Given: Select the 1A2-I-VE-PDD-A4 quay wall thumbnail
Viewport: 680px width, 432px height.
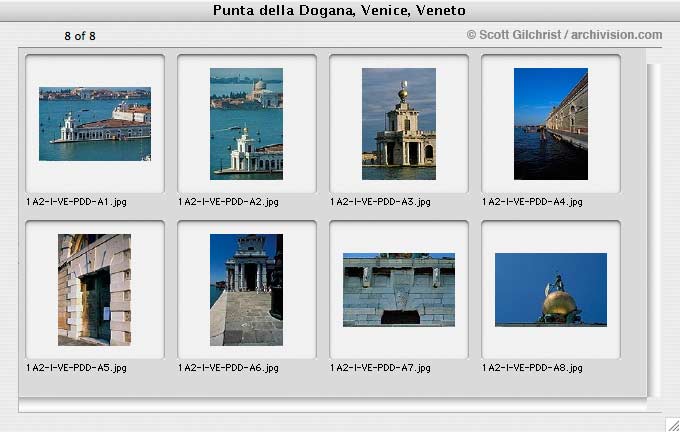Looking at the screenshot, I should click(551, 124).
